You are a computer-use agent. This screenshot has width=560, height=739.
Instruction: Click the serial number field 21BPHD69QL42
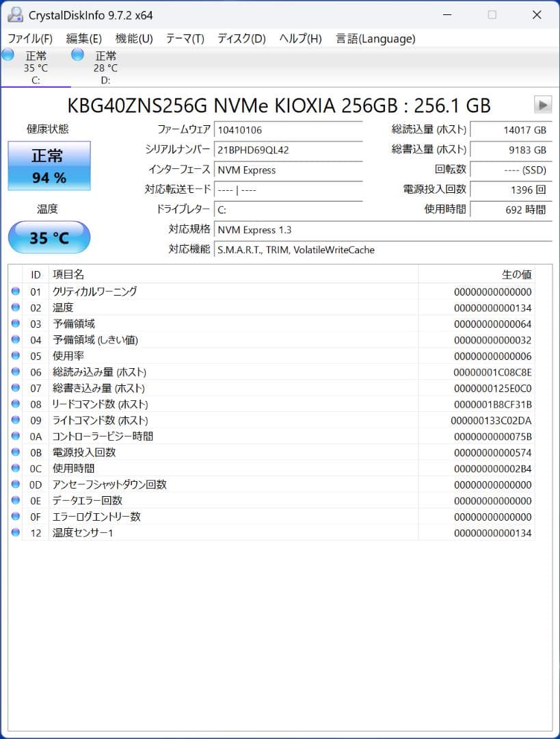coord(289,150)
